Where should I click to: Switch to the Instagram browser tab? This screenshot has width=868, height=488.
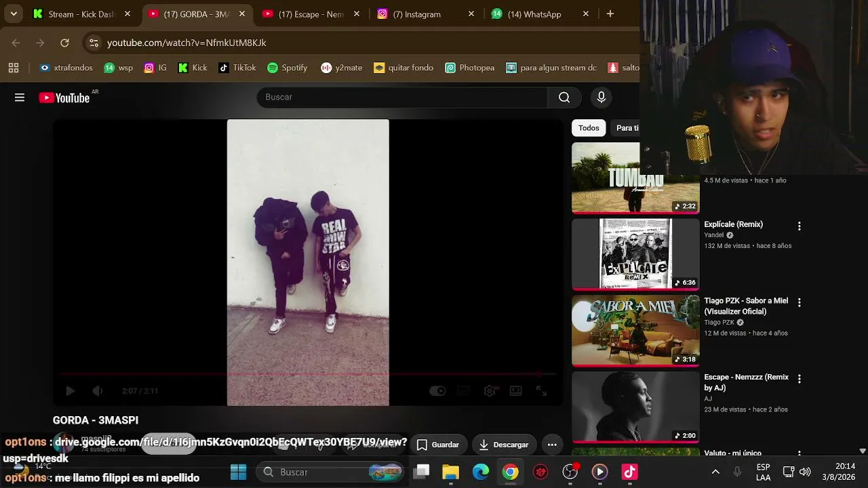point(427,14)
